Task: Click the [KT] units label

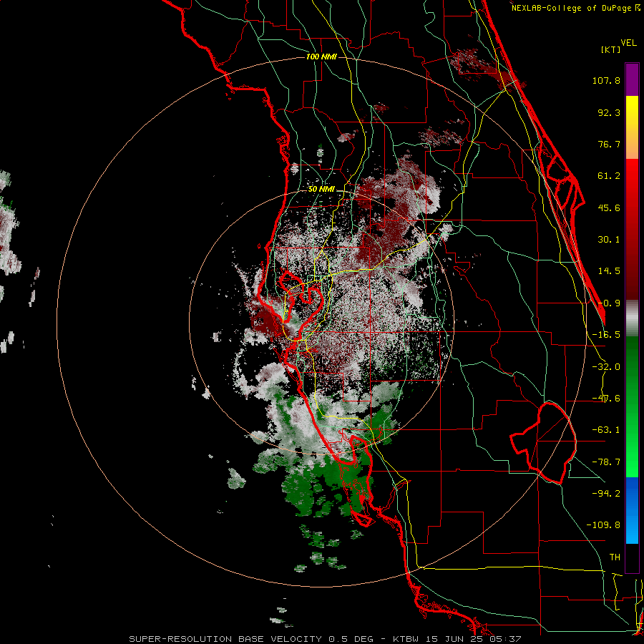Action: 611,49
